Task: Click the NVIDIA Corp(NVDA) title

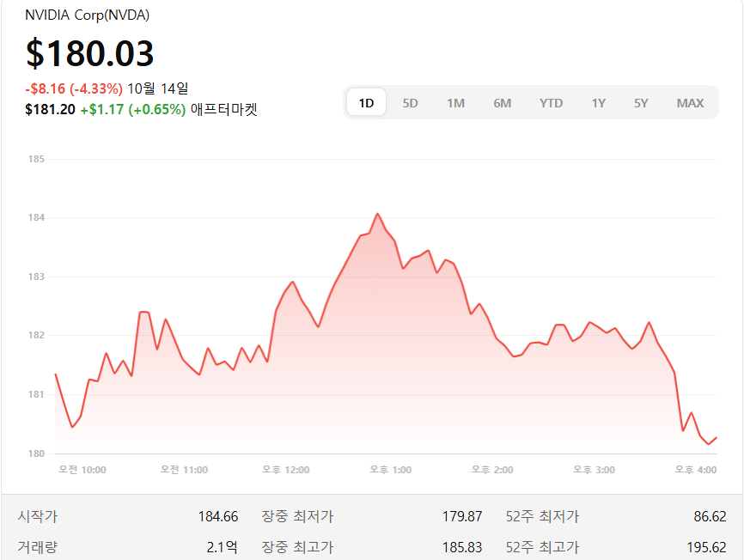Action: click(x=88, y=15)
